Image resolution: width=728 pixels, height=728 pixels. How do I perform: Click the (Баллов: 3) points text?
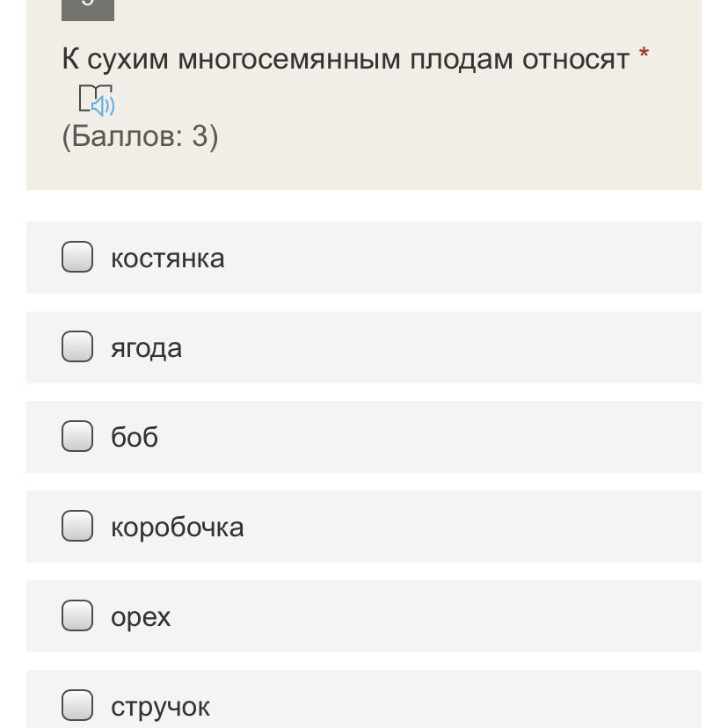tap(140, 136)
